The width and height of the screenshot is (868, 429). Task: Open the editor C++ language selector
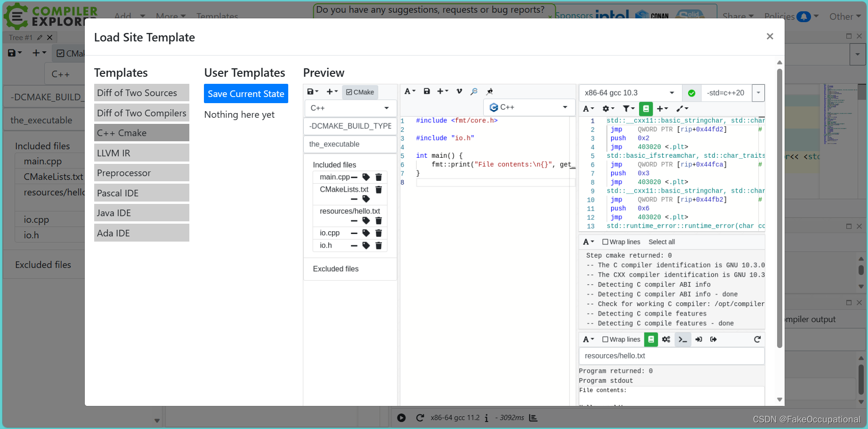(x=528, y=107)
